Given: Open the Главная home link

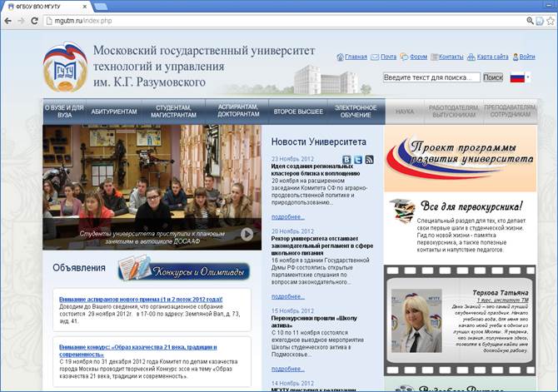Looking at the screenshot, I should 356,57.
